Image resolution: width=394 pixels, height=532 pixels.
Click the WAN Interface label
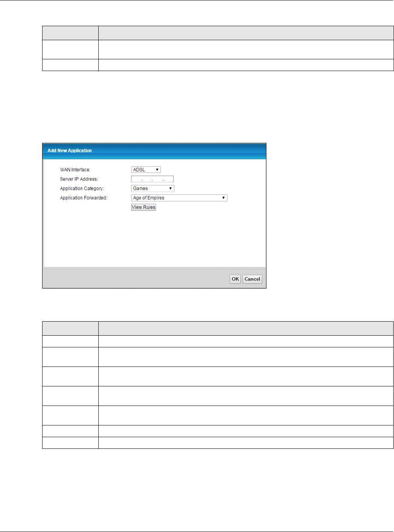click(75, 170)
